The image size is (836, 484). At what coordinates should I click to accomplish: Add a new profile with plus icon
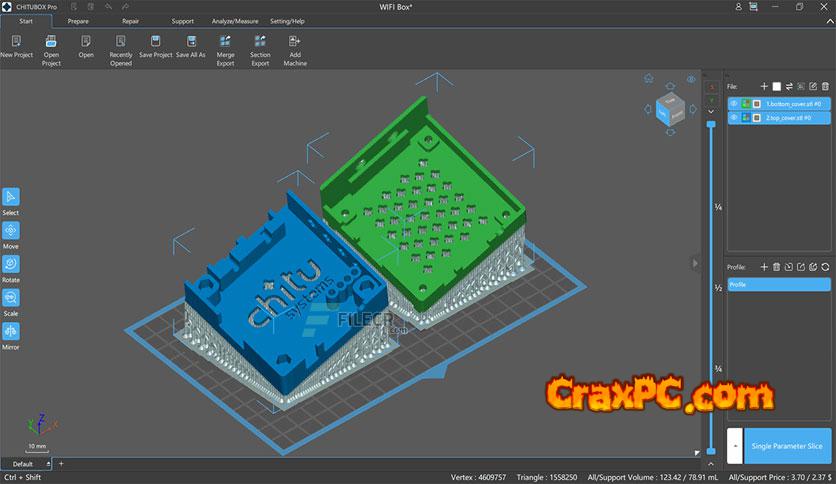(763, 267)
